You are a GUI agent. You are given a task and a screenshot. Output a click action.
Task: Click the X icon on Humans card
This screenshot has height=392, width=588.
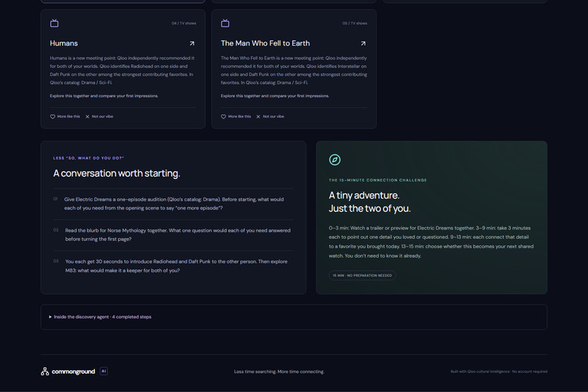tap(88, 117)
